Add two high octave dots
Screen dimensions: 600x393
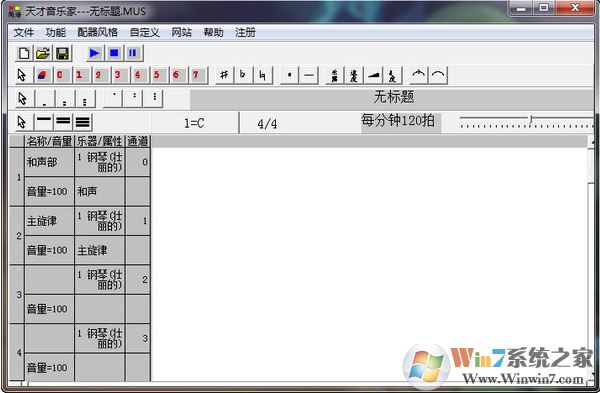(134, 99)
